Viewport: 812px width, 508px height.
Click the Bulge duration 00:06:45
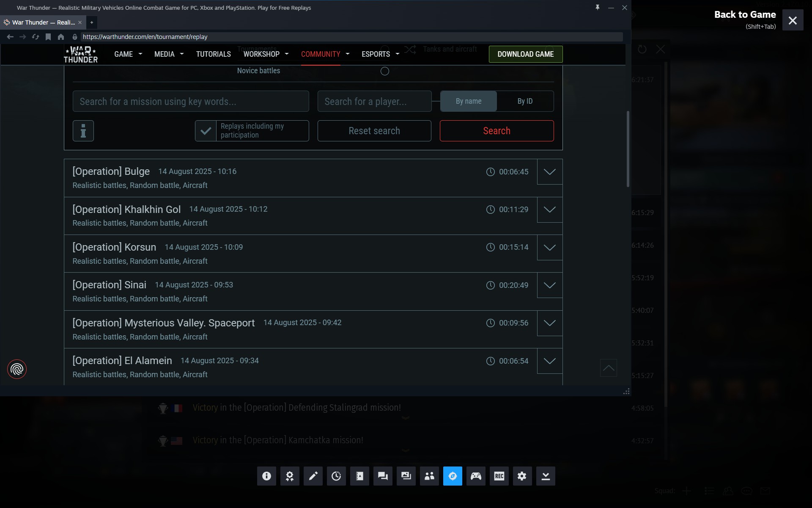[513, 172]
